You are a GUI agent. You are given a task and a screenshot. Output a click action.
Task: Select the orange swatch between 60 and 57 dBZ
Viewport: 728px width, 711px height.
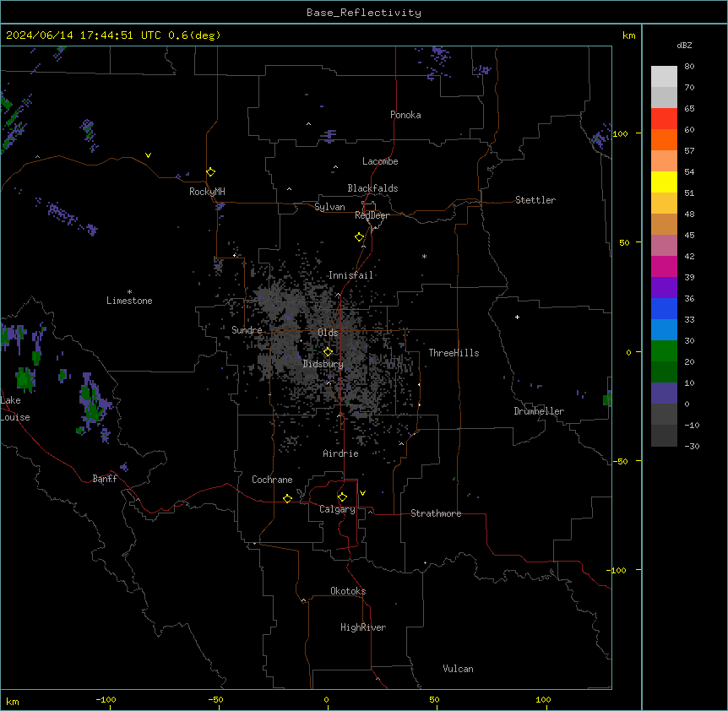coord(664,139)
